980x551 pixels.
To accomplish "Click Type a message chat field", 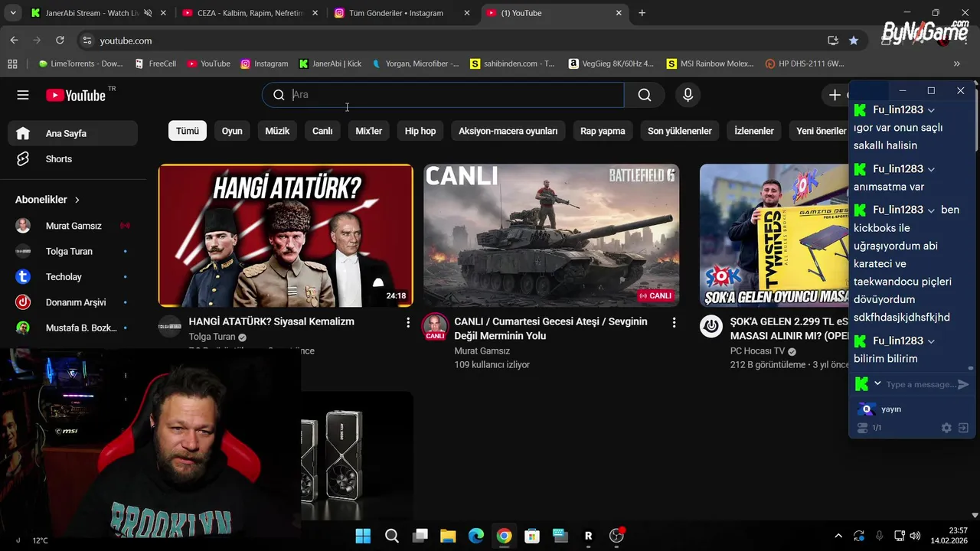I will pyautogui.click(x=920, y=384).
